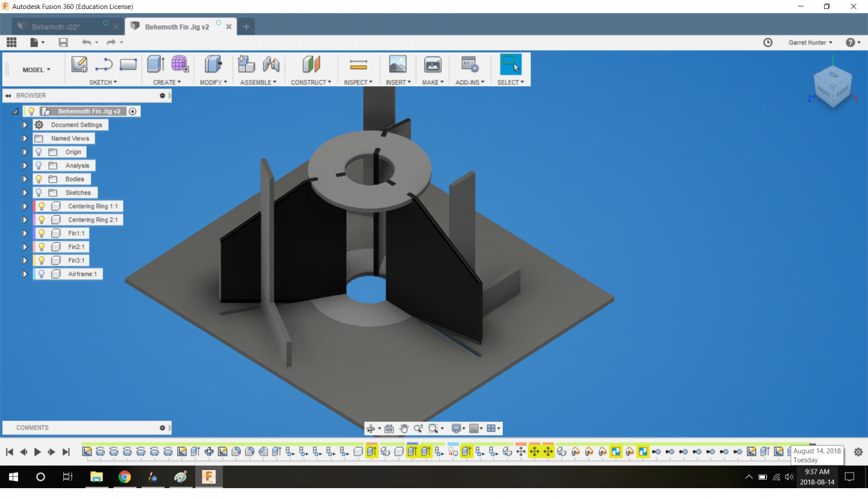Add a new design tab
Screen dimensions: 868x499
tap(246, 27)
